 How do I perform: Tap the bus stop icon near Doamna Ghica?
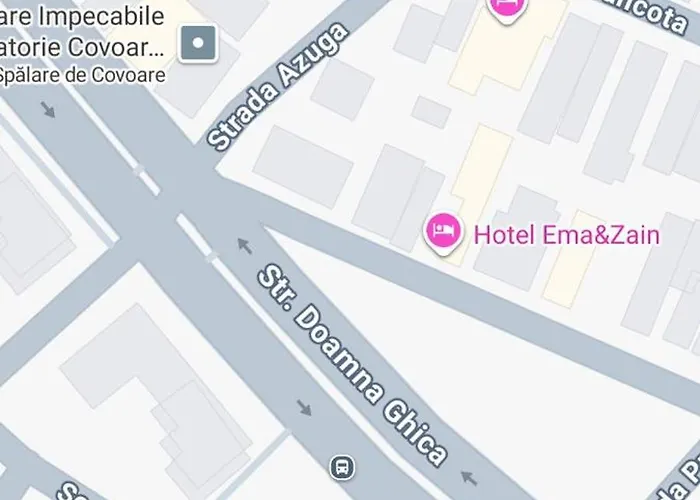coord(342,467)
